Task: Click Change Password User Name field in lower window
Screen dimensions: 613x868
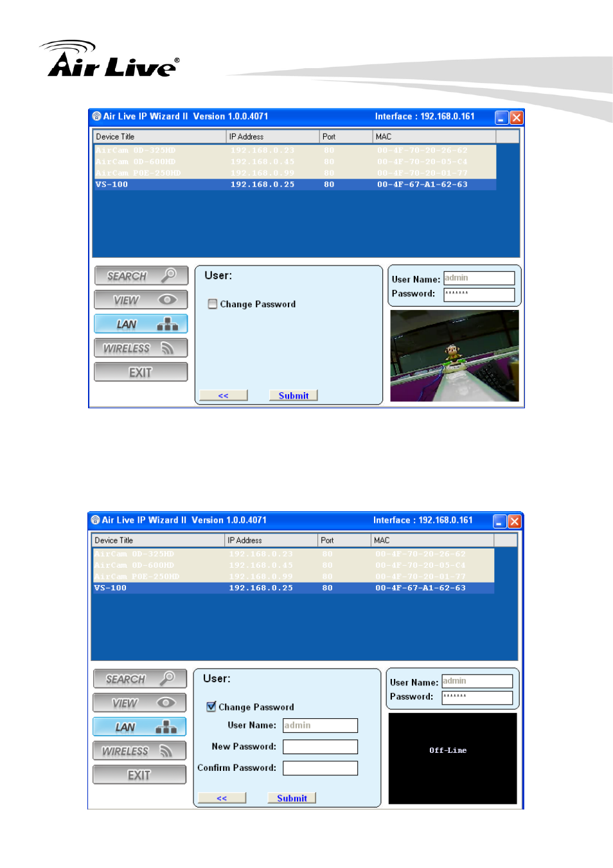Action: tap(321, 725)
